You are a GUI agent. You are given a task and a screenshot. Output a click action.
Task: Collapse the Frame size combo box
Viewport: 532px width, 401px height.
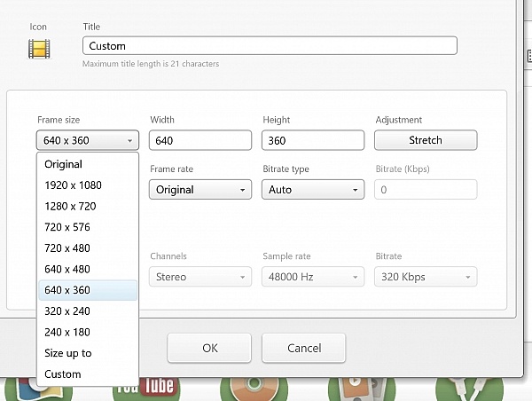(87, 140)
